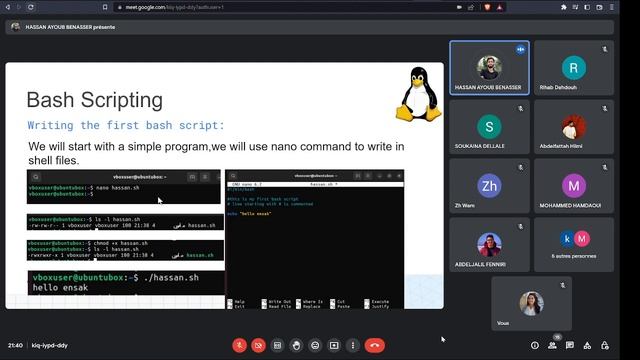Click the mic status icon on SOUKAINA DELLALE's tile
Viewport: 640px width, 360px height.
point(520,109)
